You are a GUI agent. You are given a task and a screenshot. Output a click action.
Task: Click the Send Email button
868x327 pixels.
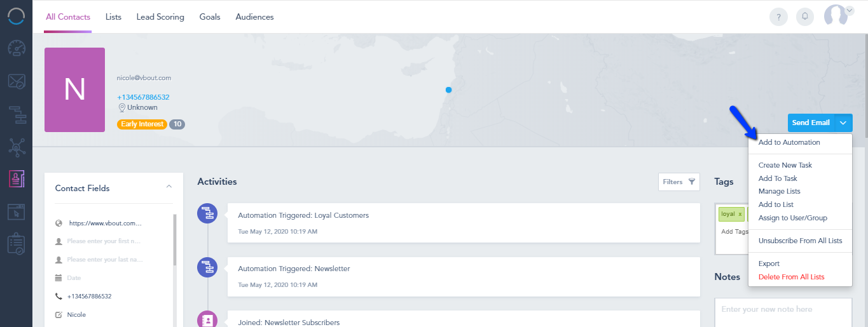(811, 123)
